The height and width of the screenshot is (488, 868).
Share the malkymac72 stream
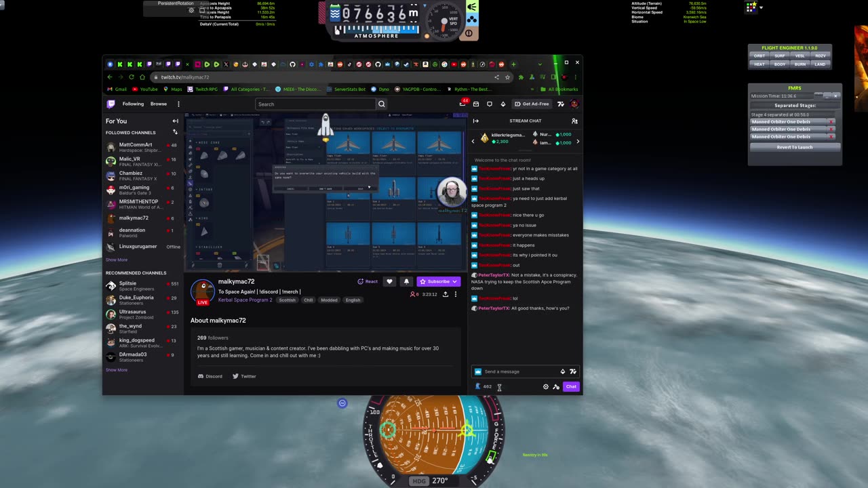click(445, 294)
